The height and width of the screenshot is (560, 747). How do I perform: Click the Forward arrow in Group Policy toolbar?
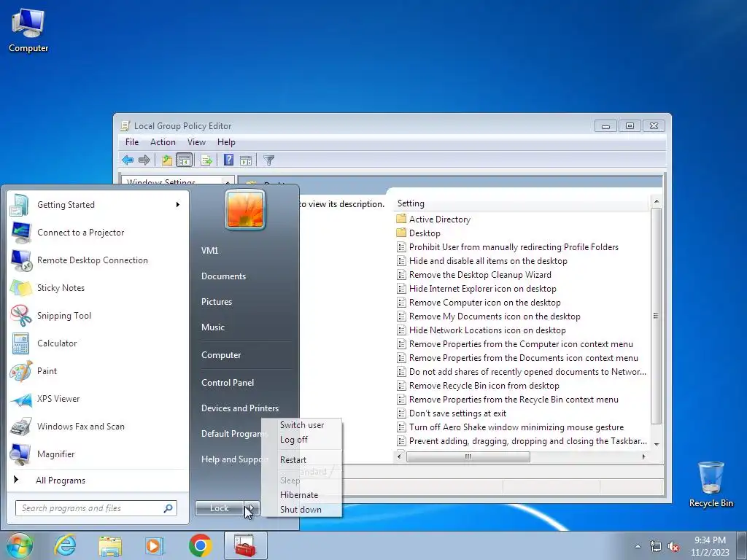click(144, 160)
